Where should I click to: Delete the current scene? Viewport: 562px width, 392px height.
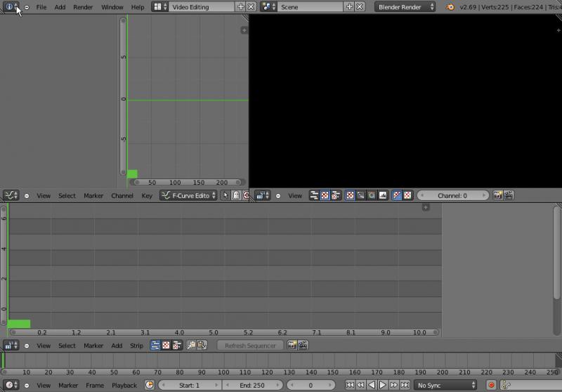360,7
